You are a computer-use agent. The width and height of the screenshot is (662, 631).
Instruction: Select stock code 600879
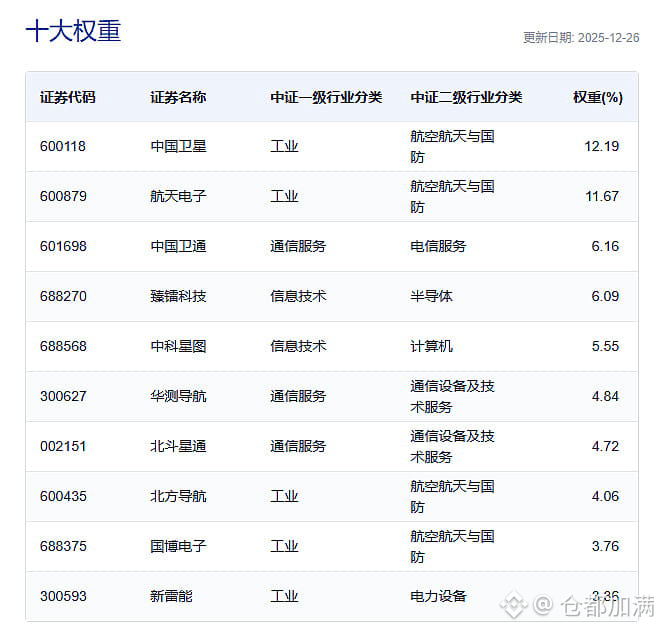(x=63, y=196)
